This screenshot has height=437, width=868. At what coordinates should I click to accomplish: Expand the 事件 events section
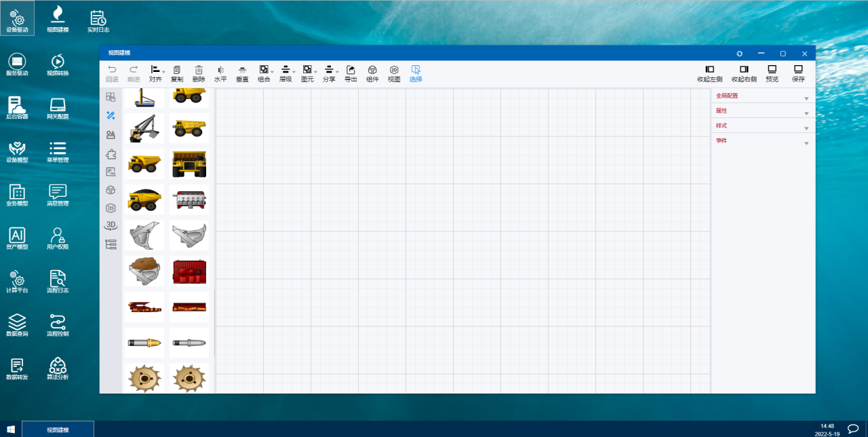(762, 140)
